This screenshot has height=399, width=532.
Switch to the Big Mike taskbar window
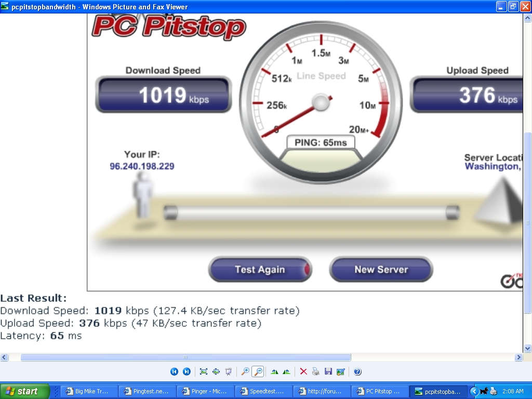89,391
